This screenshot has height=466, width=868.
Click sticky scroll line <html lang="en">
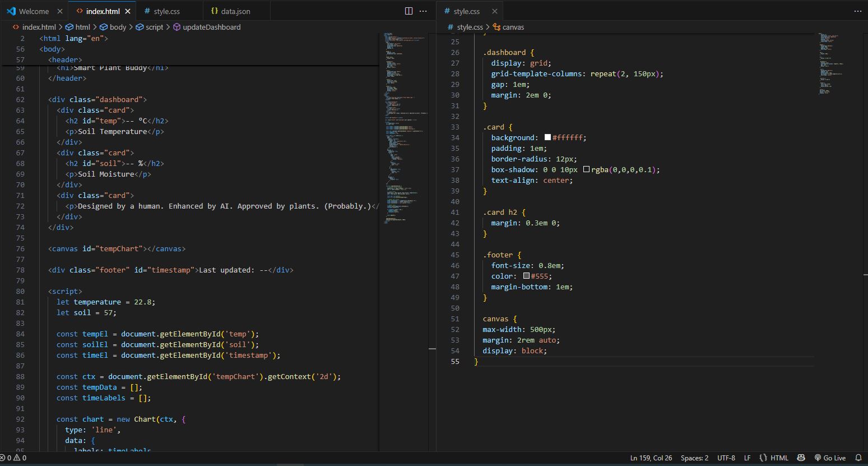[x=73, y=38]
